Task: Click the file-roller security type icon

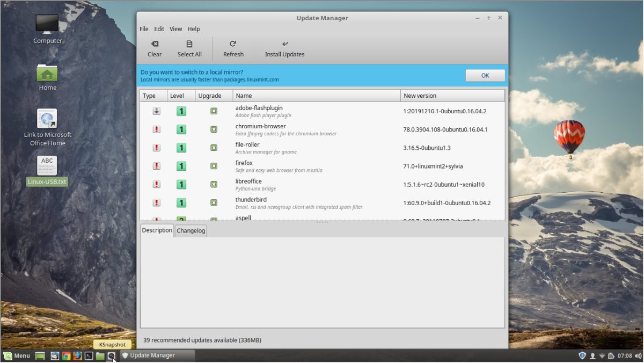Action: (156, 148)
